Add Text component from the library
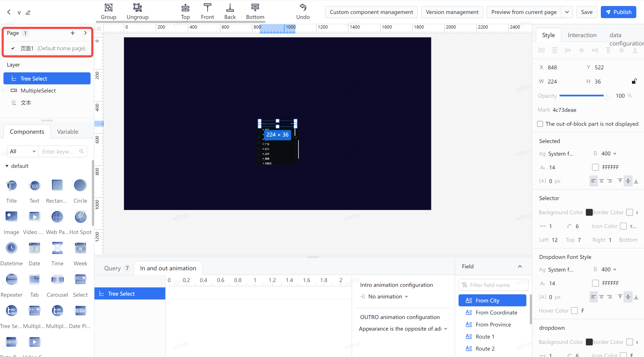644x357 pixels. (35, 191)
